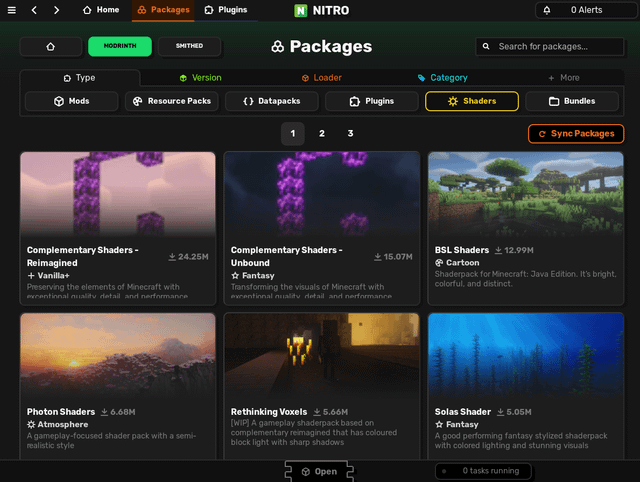Image resolution: width=640 pixels, height=482 pixels.
Task: Select the Smithed source toggle
Action: click(189, 46)
